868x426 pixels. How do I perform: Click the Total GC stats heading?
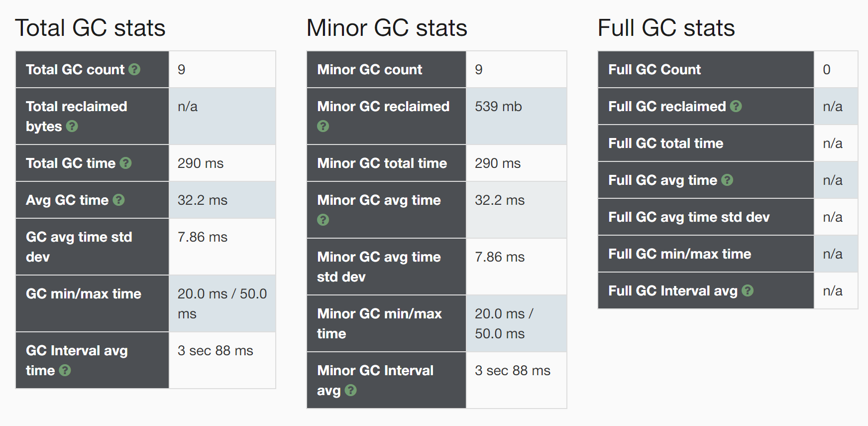90,28
